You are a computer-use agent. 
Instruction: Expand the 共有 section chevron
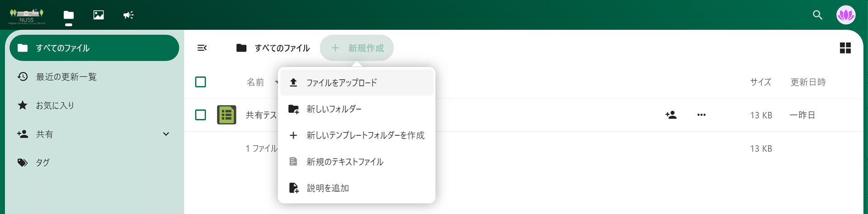(166, 134)
